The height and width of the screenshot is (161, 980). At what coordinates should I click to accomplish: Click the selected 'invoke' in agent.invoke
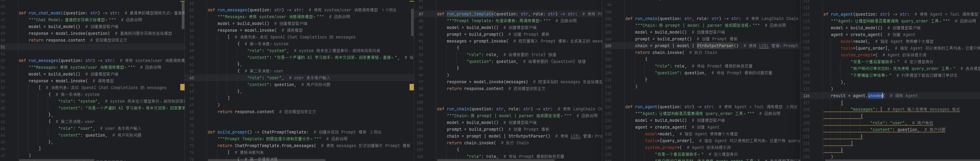875,96
